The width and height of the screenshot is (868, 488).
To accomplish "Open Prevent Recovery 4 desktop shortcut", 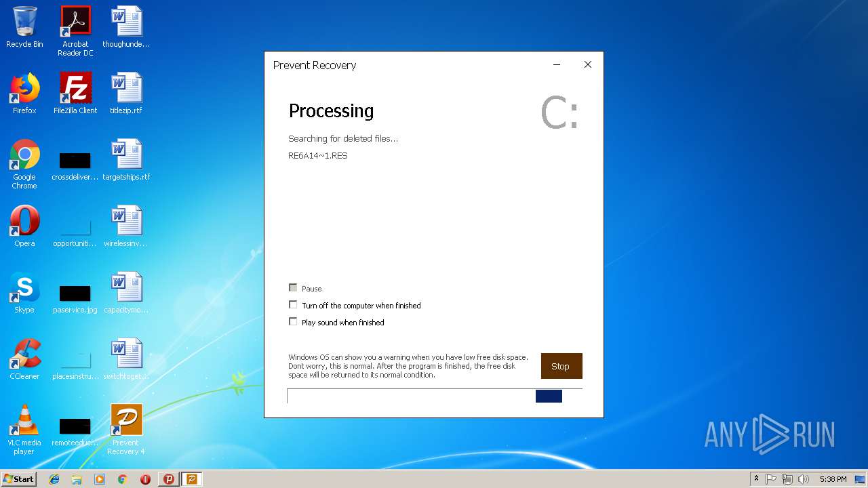I will (126, 430).
